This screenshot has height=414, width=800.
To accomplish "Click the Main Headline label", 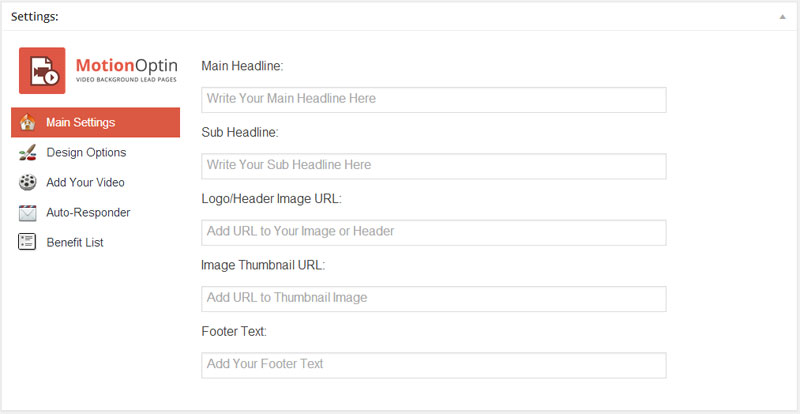I will coord(242,66).
